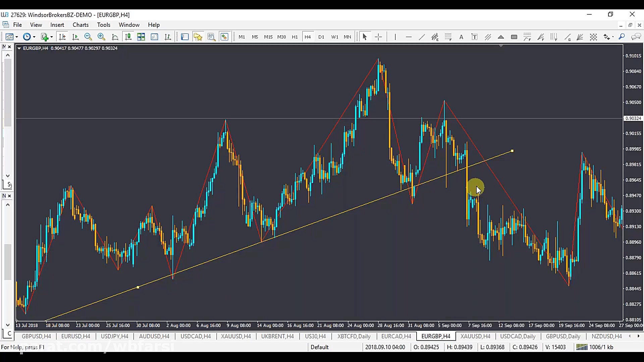
Task: Expand the New Chart dropdown arrow
Action: click(17, 37)
